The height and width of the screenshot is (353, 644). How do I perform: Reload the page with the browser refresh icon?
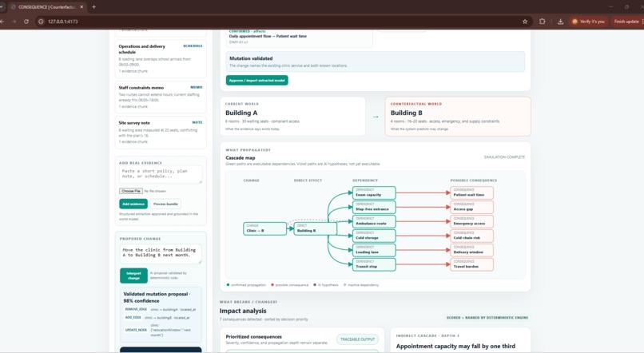(x=26, y=22)
